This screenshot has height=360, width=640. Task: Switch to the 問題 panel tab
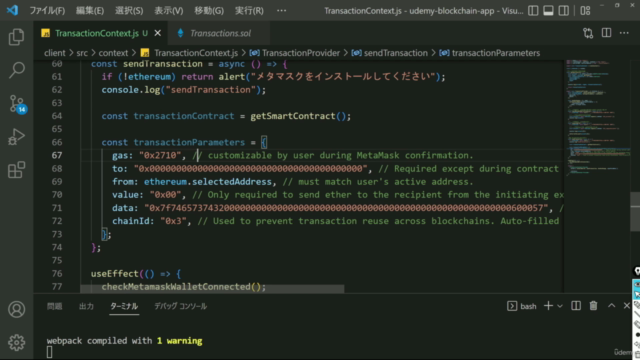(54, 306)
